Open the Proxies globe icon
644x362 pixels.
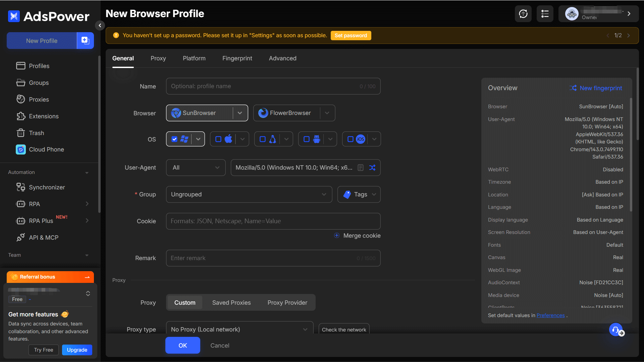click(21, 99)
